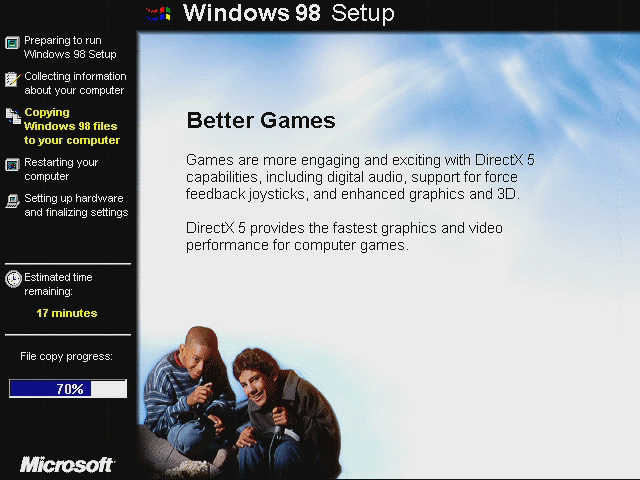
Task: Click the Microsoft logo
Action: pyautogui.click(x=67, y=464)
